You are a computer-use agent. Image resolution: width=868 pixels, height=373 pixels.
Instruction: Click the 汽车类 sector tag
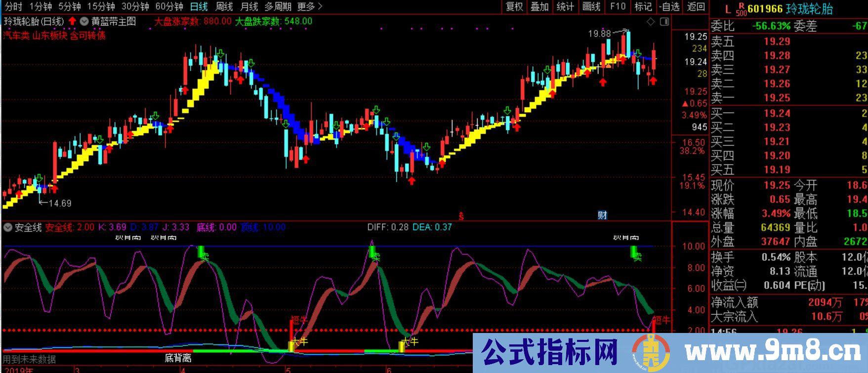16,36
